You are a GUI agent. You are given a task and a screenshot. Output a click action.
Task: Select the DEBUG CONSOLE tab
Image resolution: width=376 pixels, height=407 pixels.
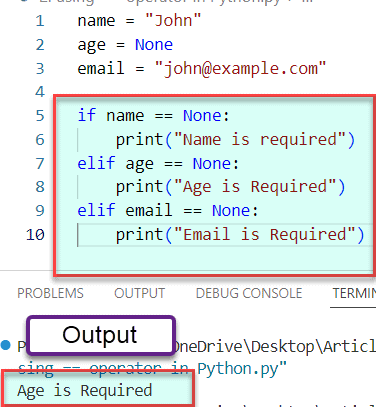[249, 293]
